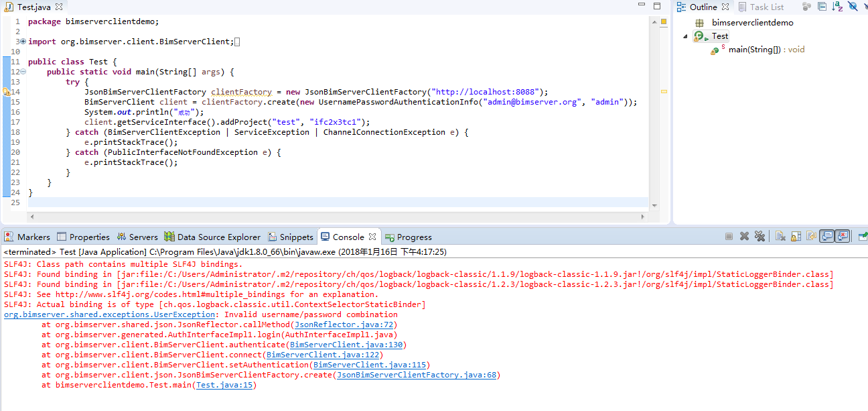Toggle word wrap in the Console
The width and height of the screenshot is (868, 411).
coord(811,236)
